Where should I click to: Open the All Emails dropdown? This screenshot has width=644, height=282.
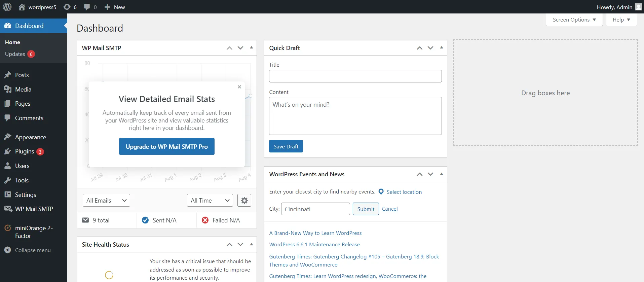click(x=106, y=201)
